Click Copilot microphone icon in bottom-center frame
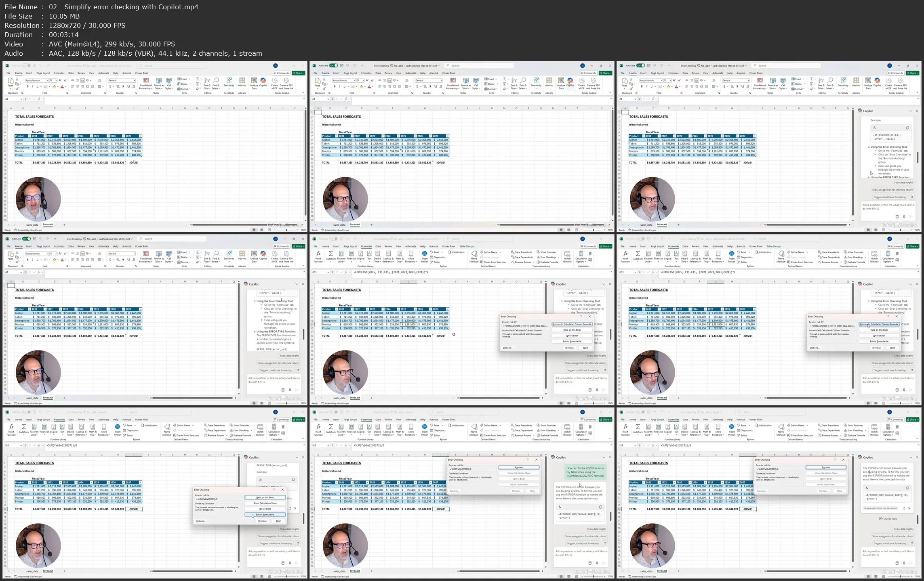This screenshot has height=581, width=924. pyautogui.click(x=597, y=563)
